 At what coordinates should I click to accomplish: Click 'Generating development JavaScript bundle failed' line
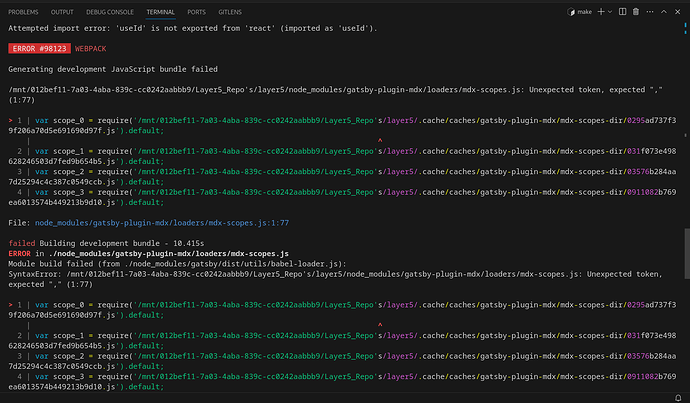[x=113, y=69]
